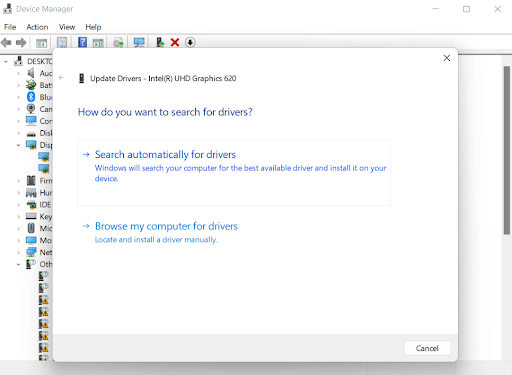Click the Device Manager vertical scrollbar thumb
The width and height of the screenshot is (512, 375).
(x=507, y=150)
